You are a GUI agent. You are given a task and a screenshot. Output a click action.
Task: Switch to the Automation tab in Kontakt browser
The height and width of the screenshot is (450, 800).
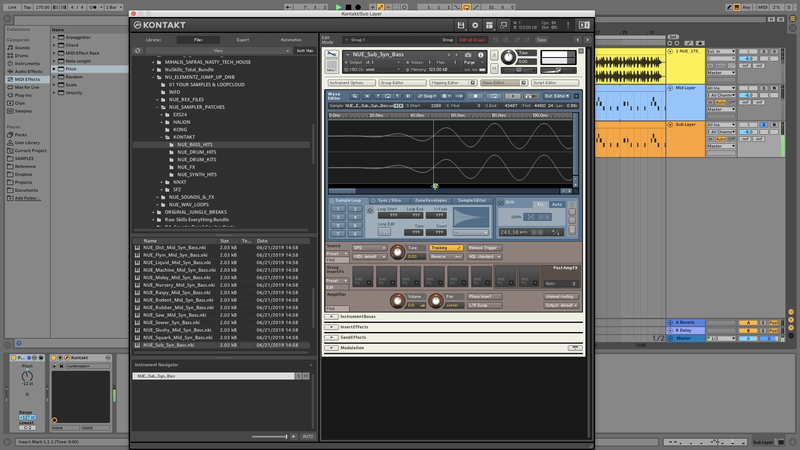pos(291,40)
